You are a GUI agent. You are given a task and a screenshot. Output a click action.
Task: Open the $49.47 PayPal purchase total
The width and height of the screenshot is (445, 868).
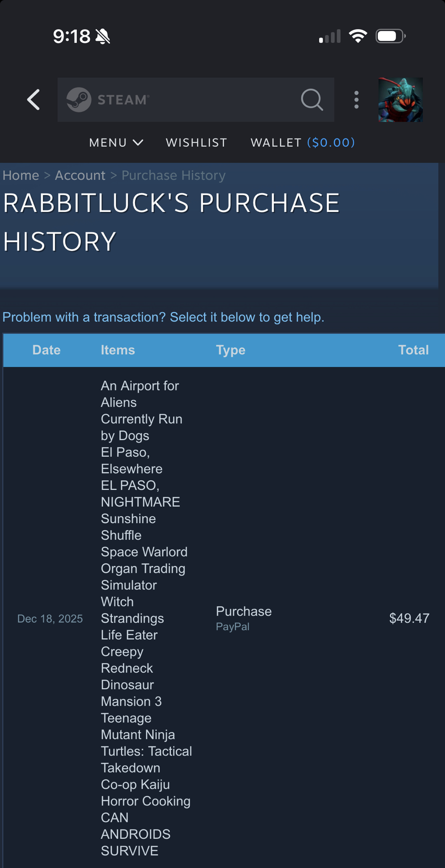(409, 618)
